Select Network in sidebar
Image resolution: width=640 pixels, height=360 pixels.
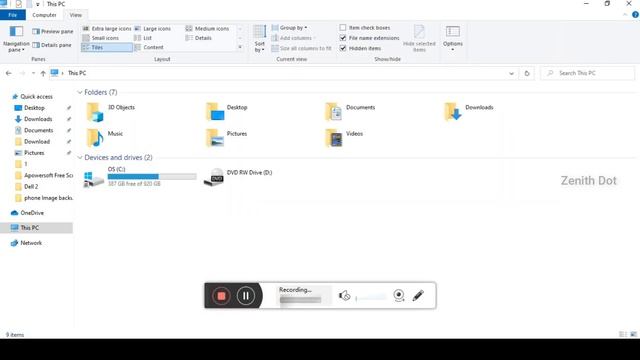click(x=31, y=243)
